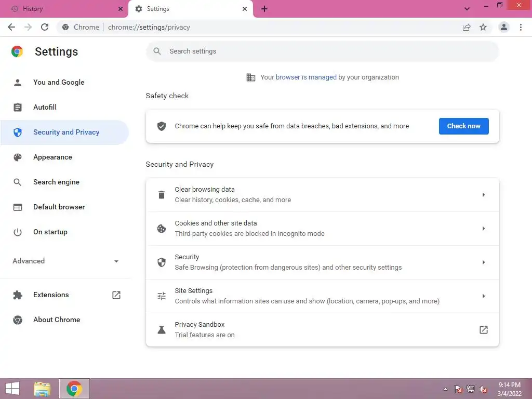Image resolution: width=532 pixels, height=399 pixels.
Task: Click the Chrome logo beside Settings title
Action: click(17, 51)
